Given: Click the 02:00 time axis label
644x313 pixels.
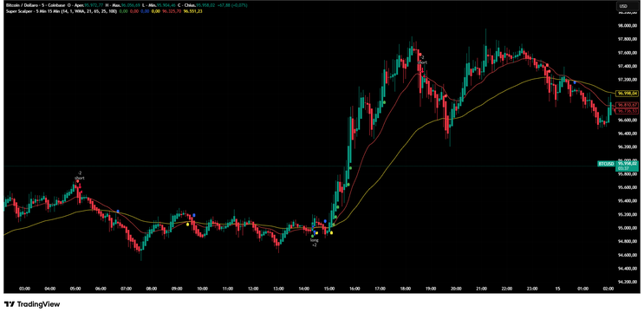Looking at the screenshot, I should [x=608, y=289].
